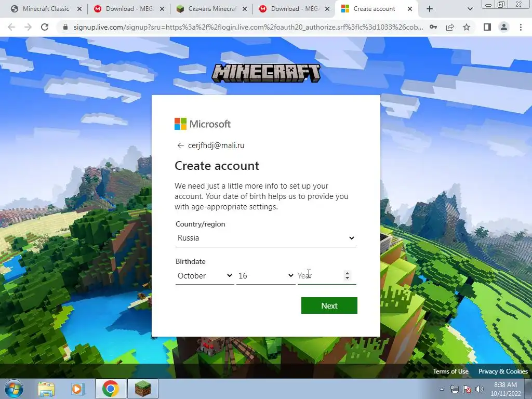Click the Minecraft logo banner
Screen dimensions: 532x399
click(x=266, y=73)
